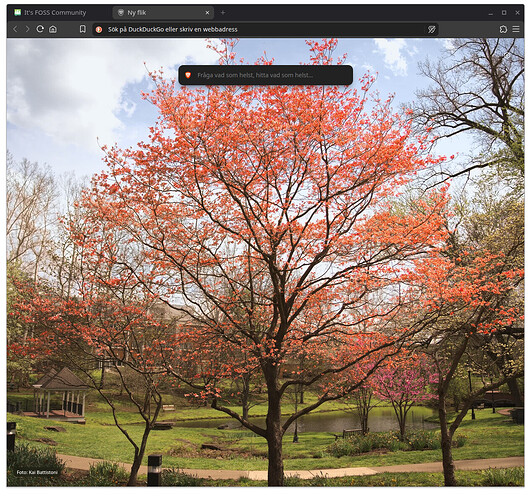Open the home page
Viewport: 531px width, 500px height.
(53, 29)
